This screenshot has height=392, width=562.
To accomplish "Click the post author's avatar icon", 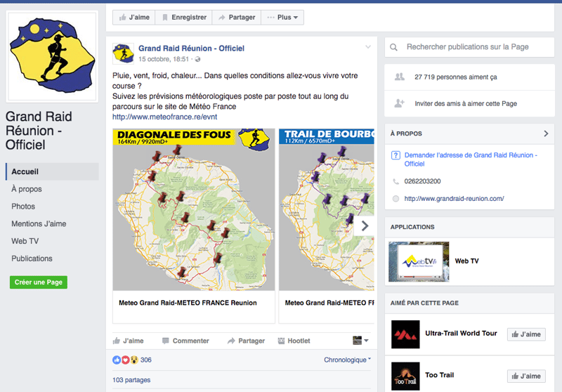I will tap(123, 53).
